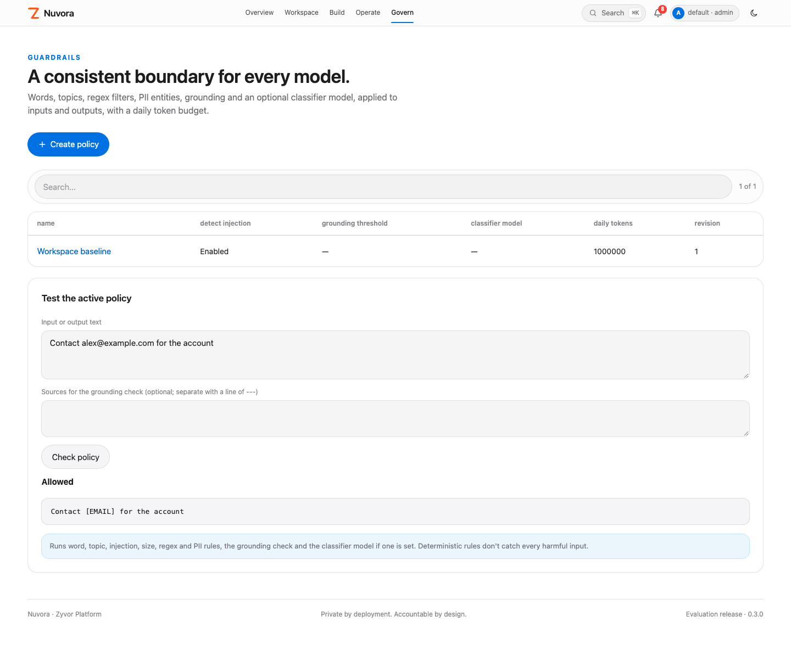
Task: Click the GUARDRAILS section label
Action: point(54,58)
